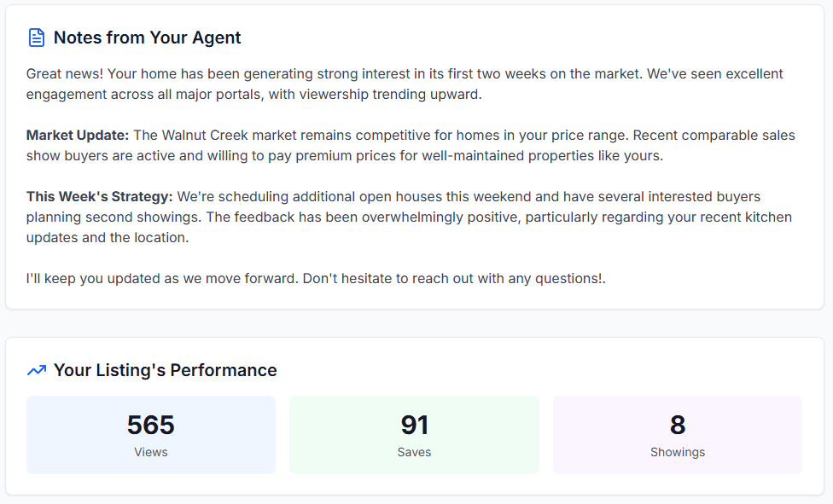The width and height of the screenshot is (833, 504).
Task: Open the 8 Showings stat card
Action: pos(678,435)
